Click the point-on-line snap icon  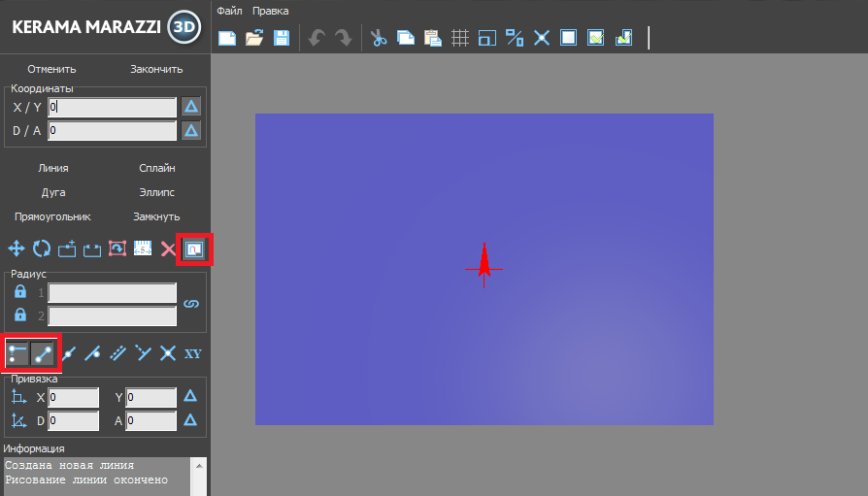point(92,353)
